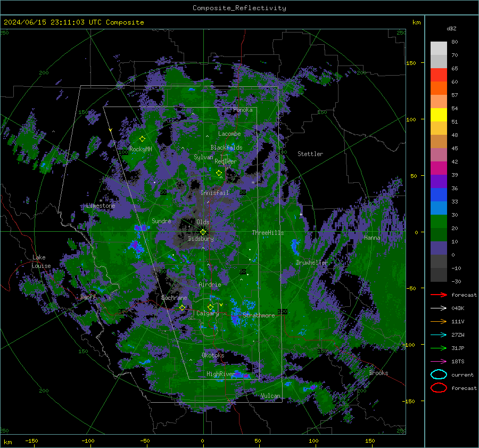Click the magenta 18TS arrow legend icon
479x448 pixels.
coord(439,362)
